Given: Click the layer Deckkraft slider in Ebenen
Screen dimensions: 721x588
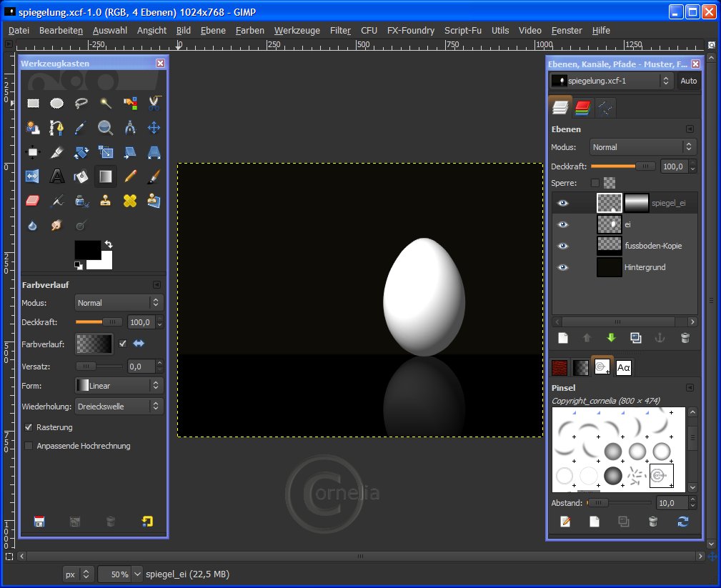Looking at the screenshot, I should coord(622,166).
